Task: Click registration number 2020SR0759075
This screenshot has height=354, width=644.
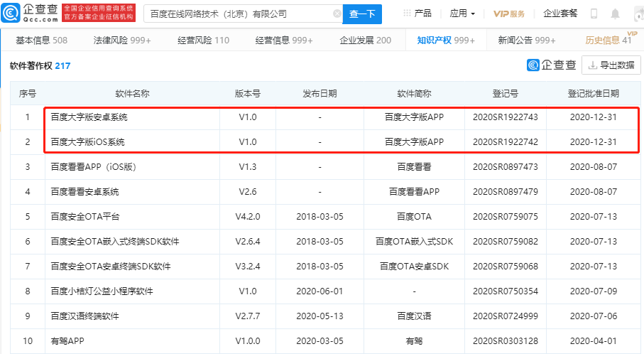Action: click(x=505, y=217)
